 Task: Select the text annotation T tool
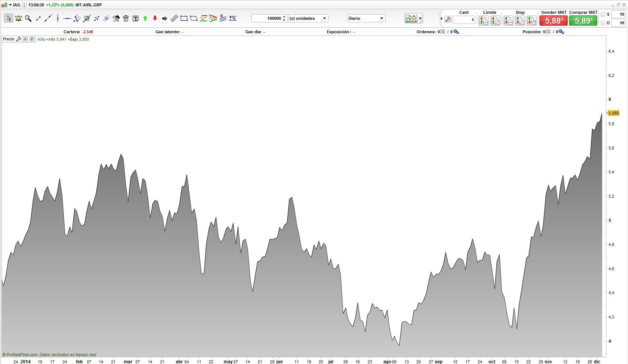tap(135, 18)
